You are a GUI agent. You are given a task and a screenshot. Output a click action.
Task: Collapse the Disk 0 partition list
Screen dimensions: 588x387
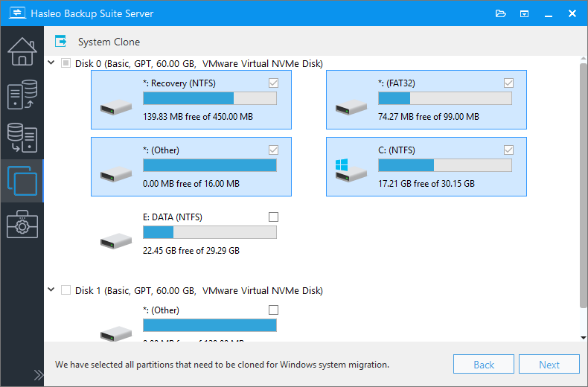51,63
